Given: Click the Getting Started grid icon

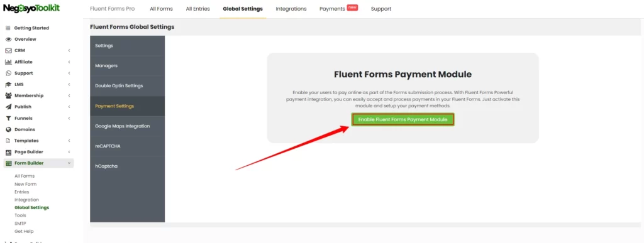Looking at the screenshot, I should (x=8, y=28).
